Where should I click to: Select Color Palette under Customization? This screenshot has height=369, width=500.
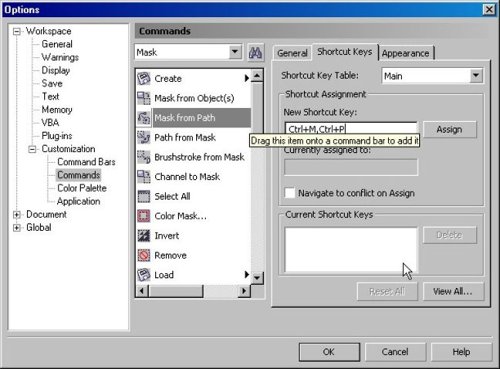coord(82,188)
